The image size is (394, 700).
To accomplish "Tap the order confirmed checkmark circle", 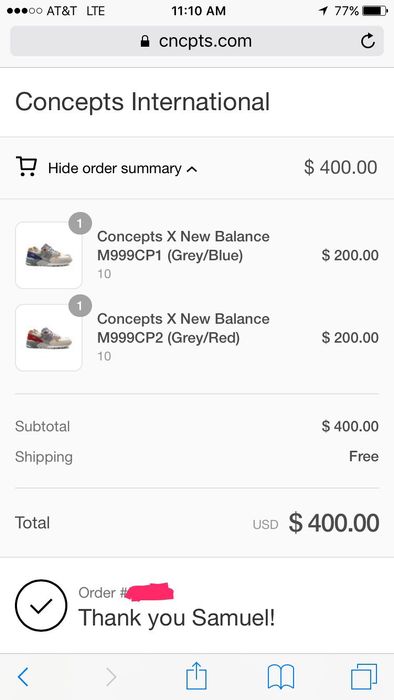I will pyautogui.click(x=41, y=605).
